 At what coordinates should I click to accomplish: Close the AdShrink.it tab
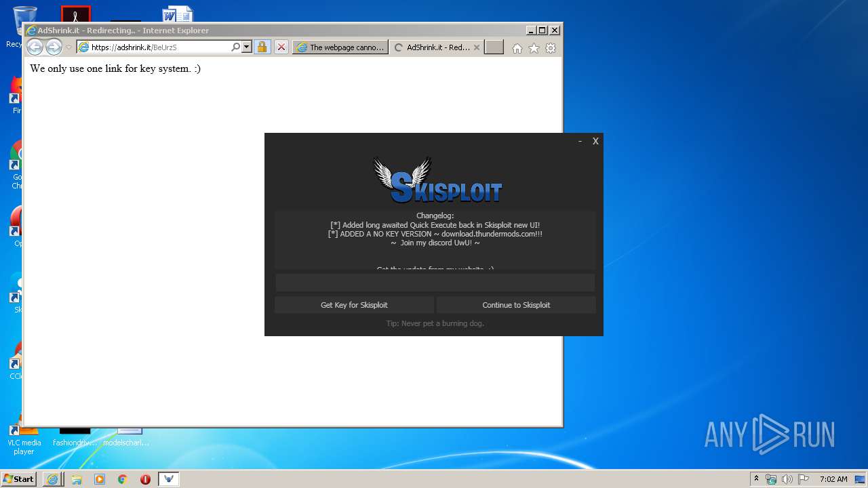click(x=477, y=47)
